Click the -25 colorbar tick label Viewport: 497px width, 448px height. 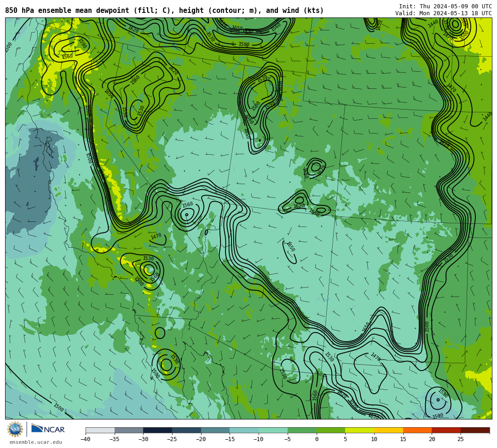click(x=172, y=439)
